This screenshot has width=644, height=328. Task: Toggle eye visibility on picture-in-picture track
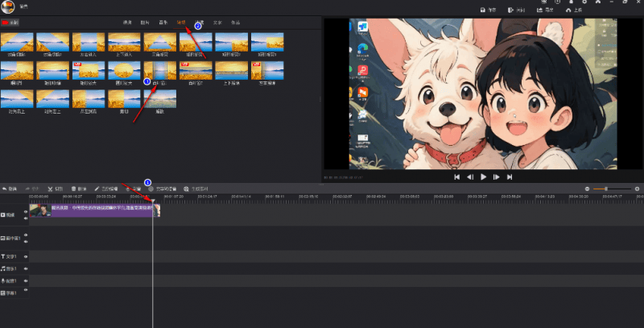(x=26, y=235)
